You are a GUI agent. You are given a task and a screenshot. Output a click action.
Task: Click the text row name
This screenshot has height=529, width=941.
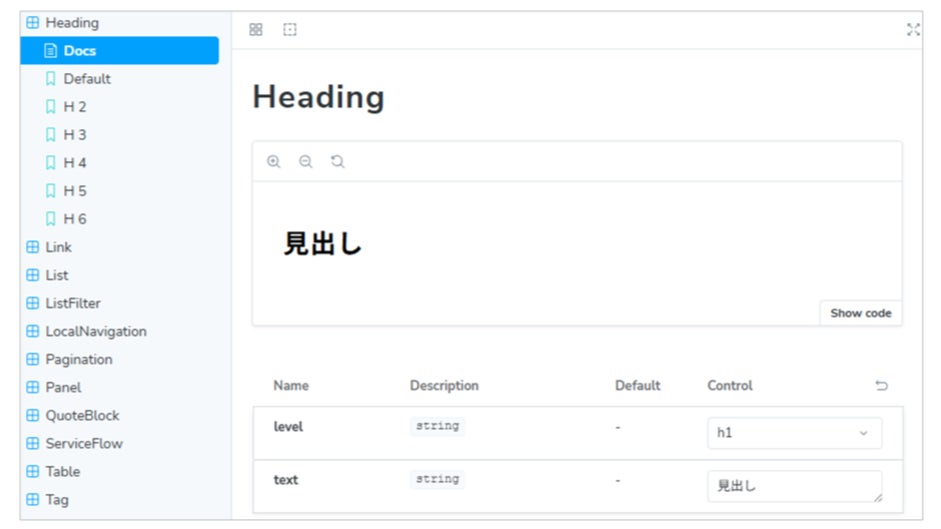click(286, 480)
